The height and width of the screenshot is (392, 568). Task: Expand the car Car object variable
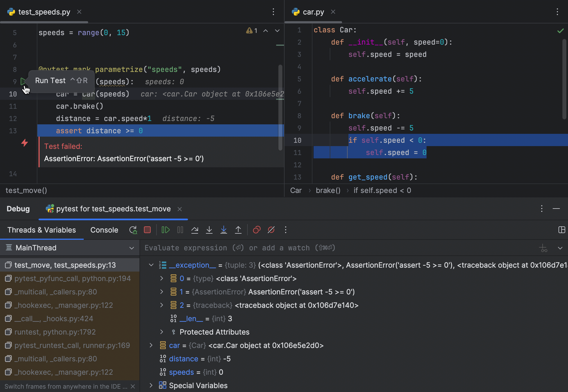point(151,345)
